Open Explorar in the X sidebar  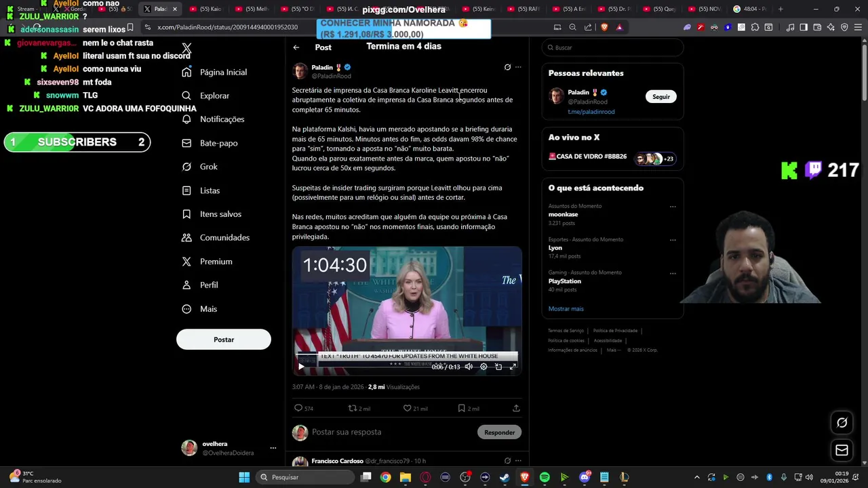point(206,96)
